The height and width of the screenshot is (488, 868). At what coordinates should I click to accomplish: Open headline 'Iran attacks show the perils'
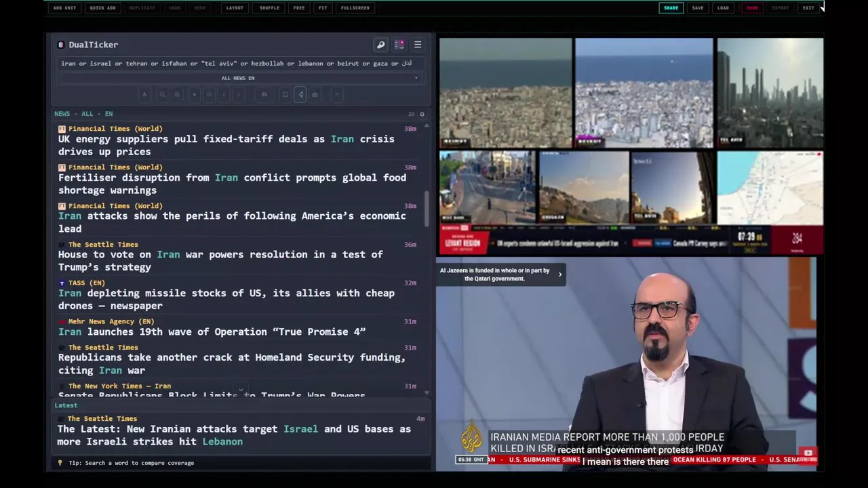pos(232,222)
